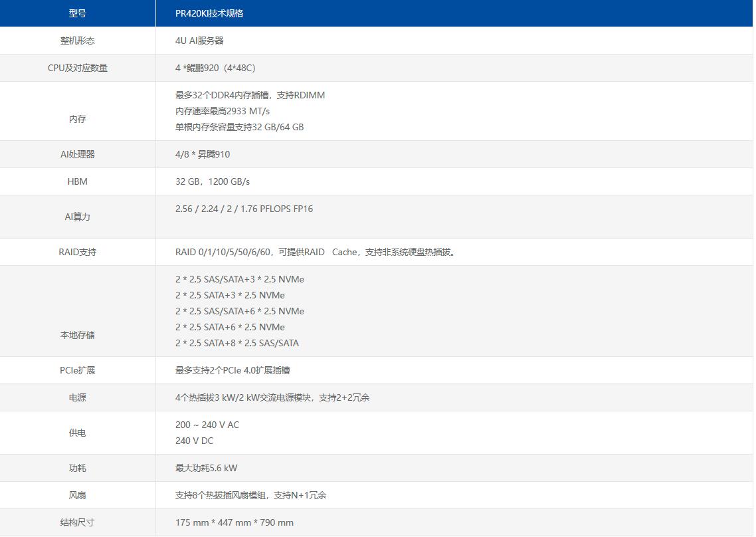Select the 'AI处理器' row label
The height and width of the screenshot is (537, 756).
coord(78,154)
